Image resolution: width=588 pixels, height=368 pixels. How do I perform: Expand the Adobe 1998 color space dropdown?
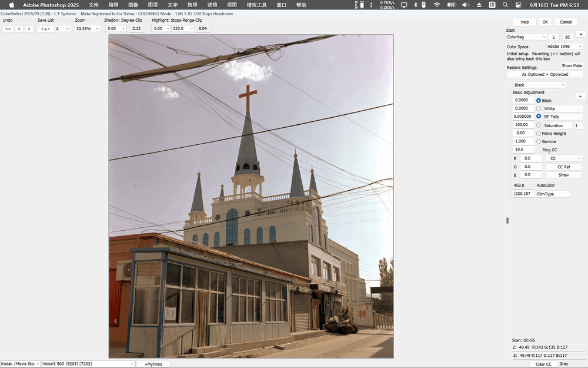pos(564,47)
